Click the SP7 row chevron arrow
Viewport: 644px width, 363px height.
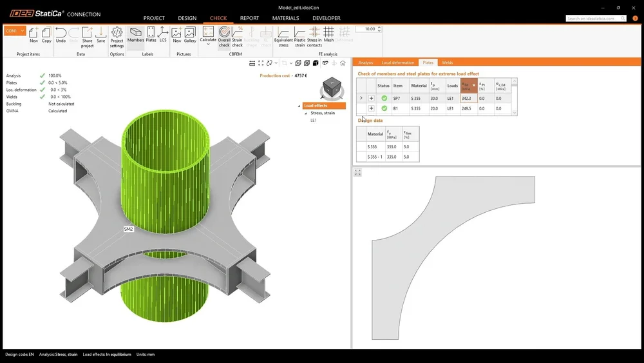(361, 98)
